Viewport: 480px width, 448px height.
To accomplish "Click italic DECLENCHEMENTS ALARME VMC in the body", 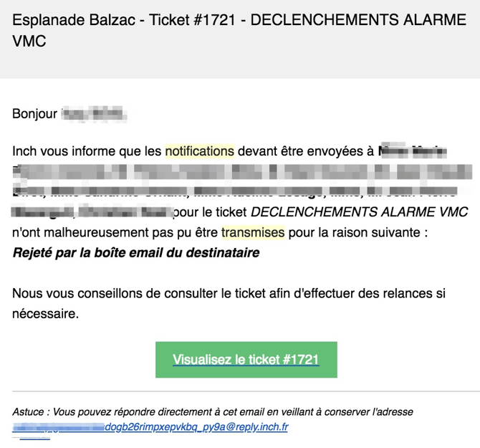I will (359, 212).
